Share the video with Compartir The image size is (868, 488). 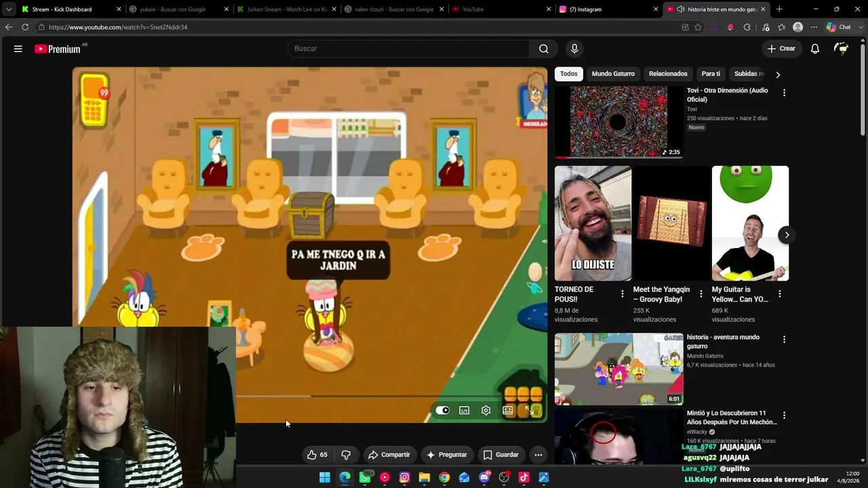(x=389, y=455)
